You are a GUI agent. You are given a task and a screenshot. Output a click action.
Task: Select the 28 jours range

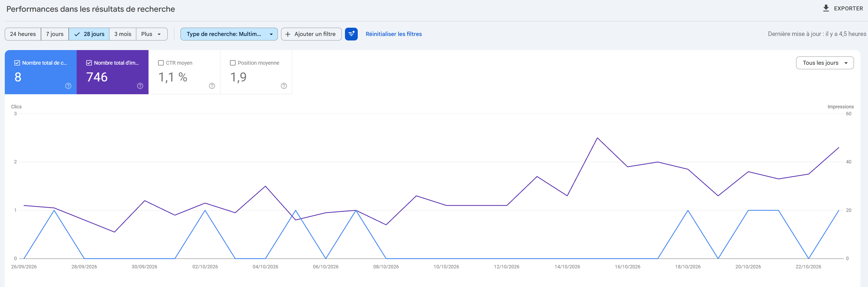click(89, 34)
